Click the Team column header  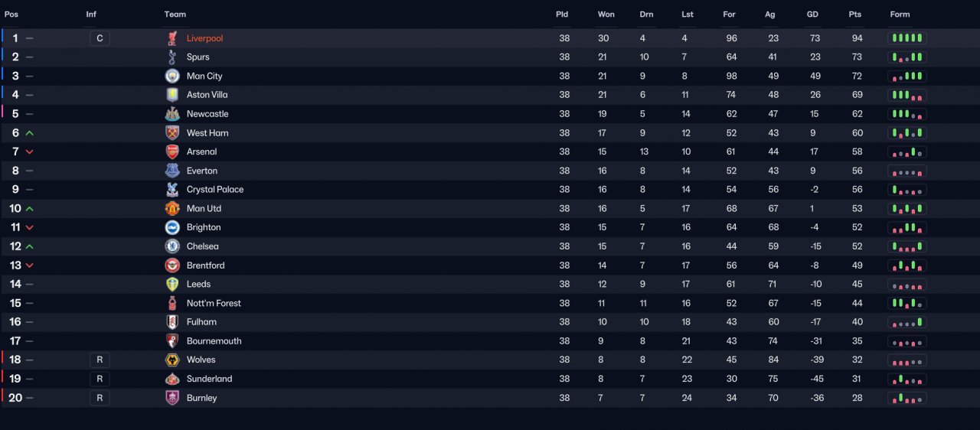tap(175, 15)
